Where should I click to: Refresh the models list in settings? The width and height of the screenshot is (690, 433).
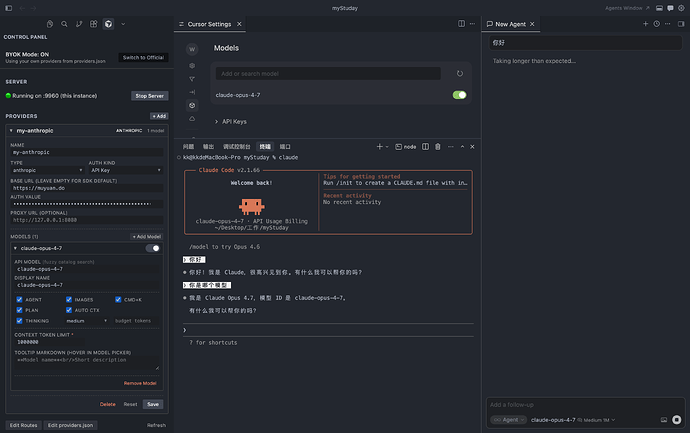[x=459, y=73]
